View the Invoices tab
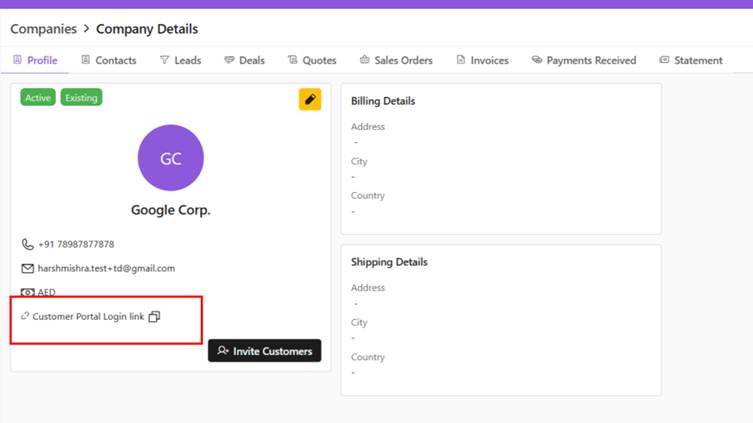Image resolution: width=753 pixels, height=423 pixels. point(482,60)
